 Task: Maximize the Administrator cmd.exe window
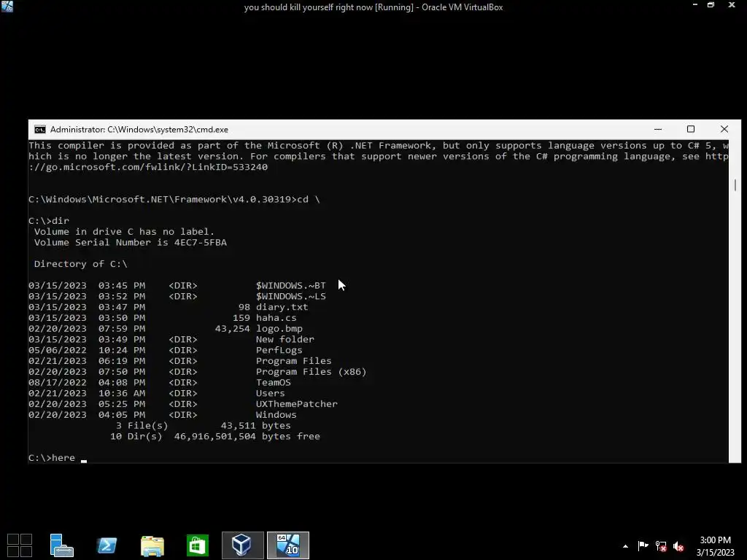click(x=691, y=129)
